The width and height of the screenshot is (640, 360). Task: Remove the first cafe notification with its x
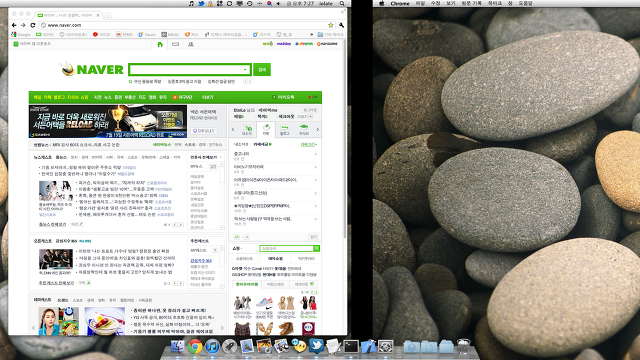[x=316, y=154]
